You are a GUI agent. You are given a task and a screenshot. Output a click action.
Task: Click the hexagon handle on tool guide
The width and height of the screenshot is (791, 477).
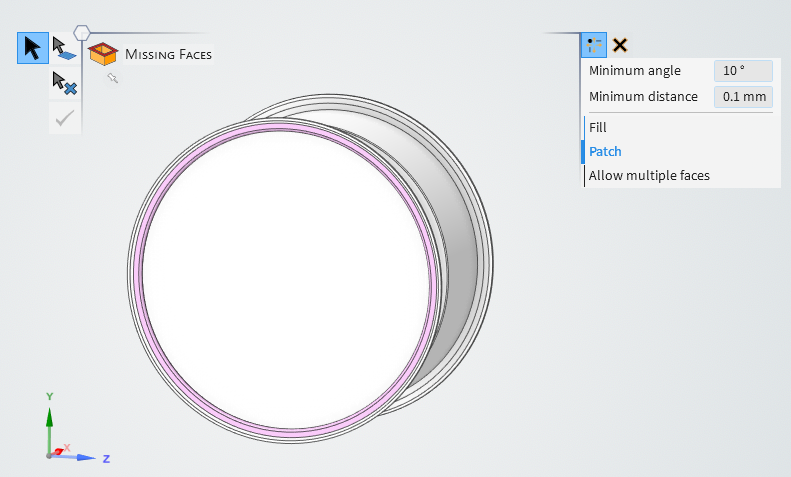[84, 32]
